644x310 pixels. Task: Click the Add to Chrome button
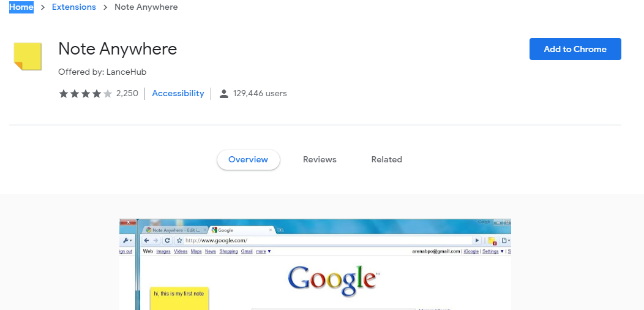[575, 49]
